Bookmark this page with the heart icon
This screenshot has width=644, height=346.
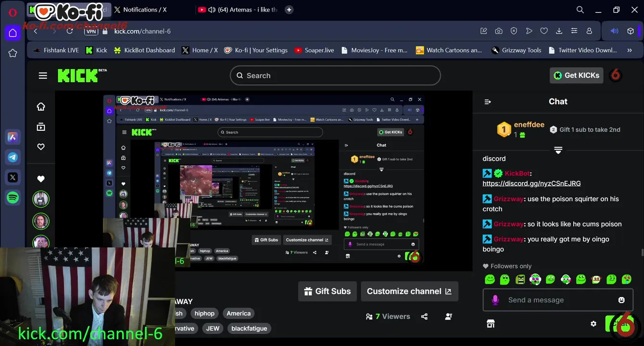544,31
